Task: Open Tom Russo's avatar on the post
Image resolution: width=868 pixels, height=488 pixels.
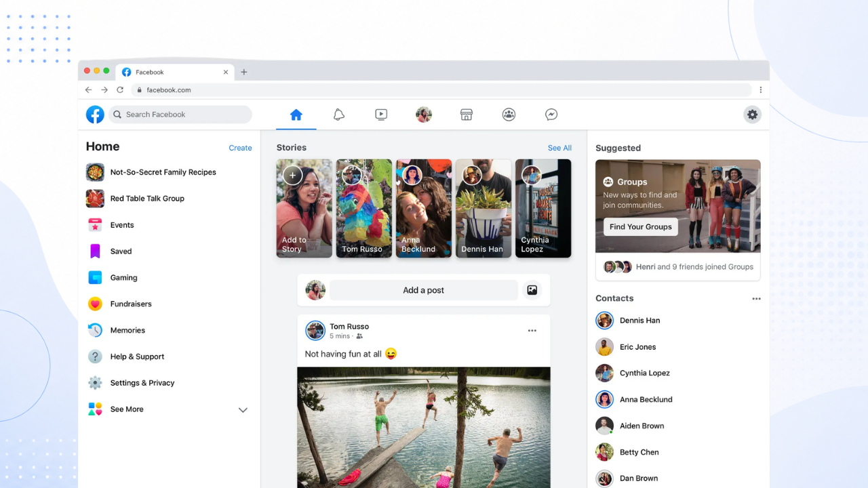Action: click(x=315, y=331)
